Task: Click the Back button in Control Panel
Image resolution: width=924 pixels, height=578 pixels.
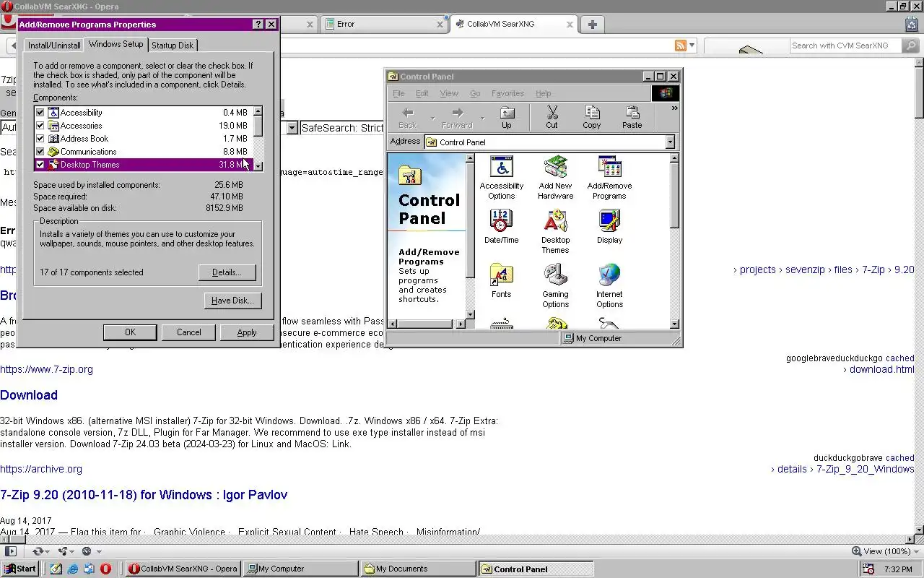Action: pos(408,118)
